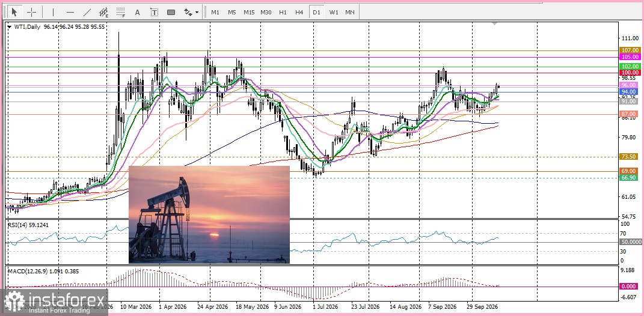Viewport: 644px width, 316px height.
Task: Click the 91.00 gray level label
Action: (630, 101)
